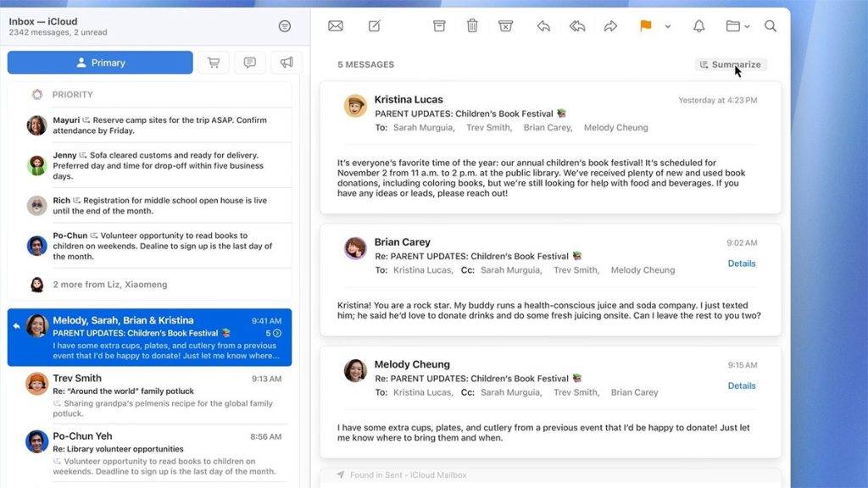This screenshot has width=868, height=488.
Task: Forward the selected message
Action: pyautogui.click(x=610, y=25)
